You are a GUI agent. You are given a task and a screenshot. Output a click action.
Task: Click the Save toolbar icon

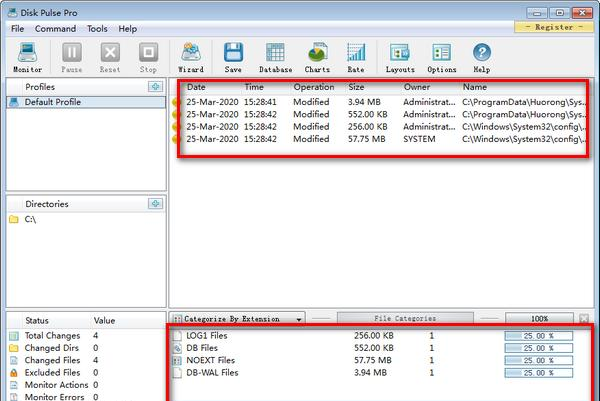point(233,57)
